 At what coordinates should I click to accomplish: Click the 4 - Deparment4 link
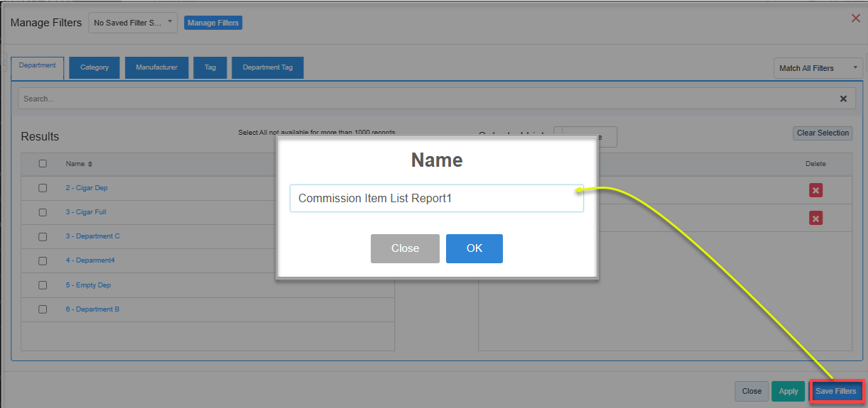(x=90, y=260)
